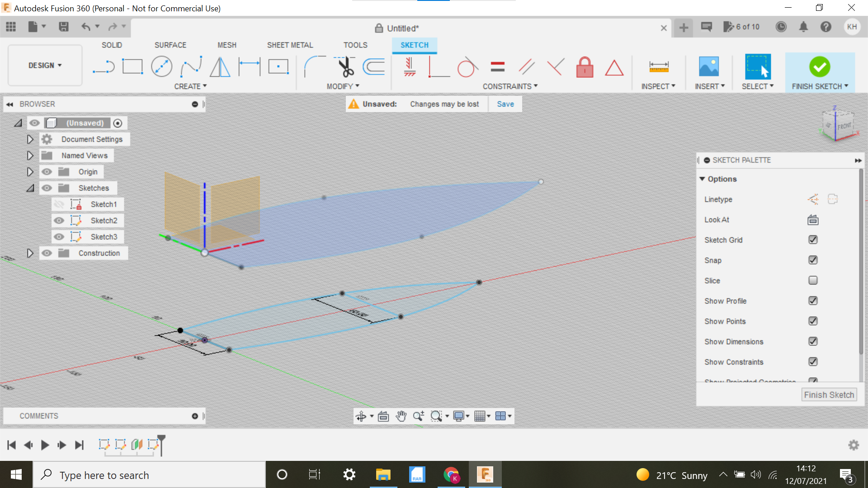Click Save in unsaved changes banner
This screenshot has height=488, width=868.
[x=505, y=103]
